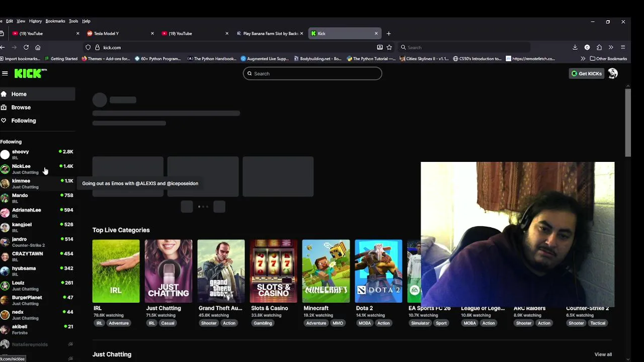Open shoovy's channel in Following list

pos(38,154)
